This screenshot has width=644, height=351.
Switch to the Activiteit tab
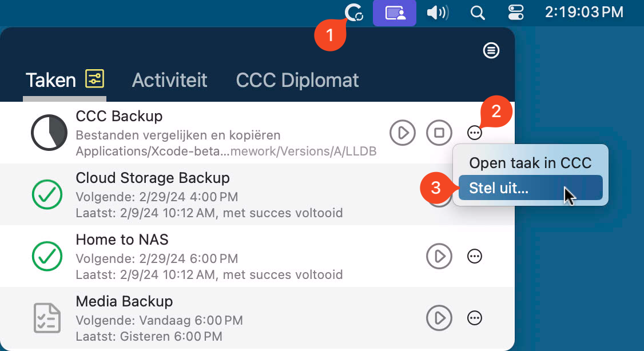point(170,80)
